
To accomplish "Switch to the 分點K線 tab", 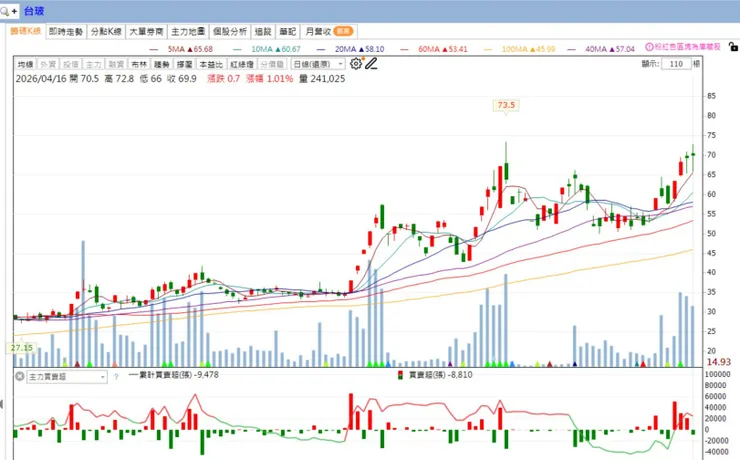I will tap(106, 32).
